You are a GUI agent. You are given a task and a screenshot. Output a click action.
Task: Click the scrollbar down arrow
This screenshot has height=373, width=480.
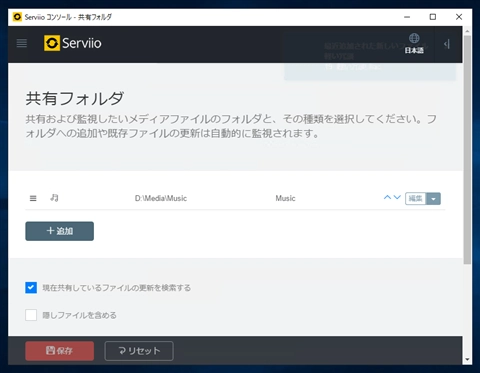pyautogui.click(x=467, y=359)
